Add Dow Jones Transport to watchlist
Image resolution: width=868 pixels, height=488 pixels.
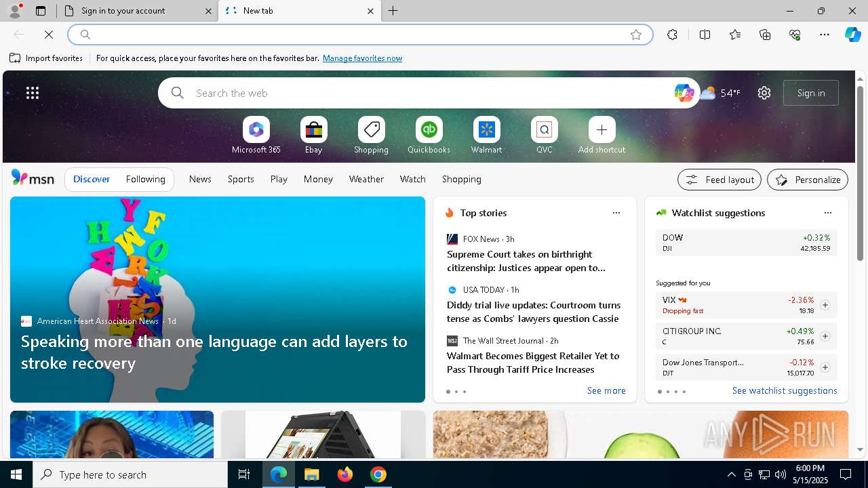pyautogui.click(x=825, y=367)
